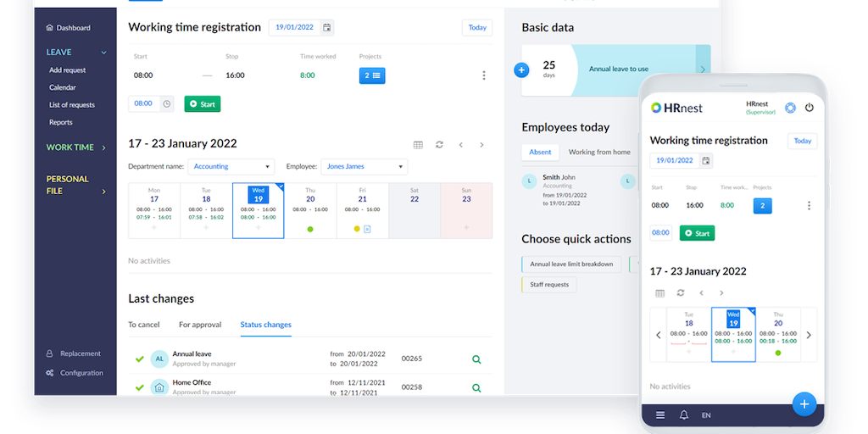Select the Working from home tab
Image resolution: width=868 pixels, height=434 pixels.
click(x=599, y=153)
